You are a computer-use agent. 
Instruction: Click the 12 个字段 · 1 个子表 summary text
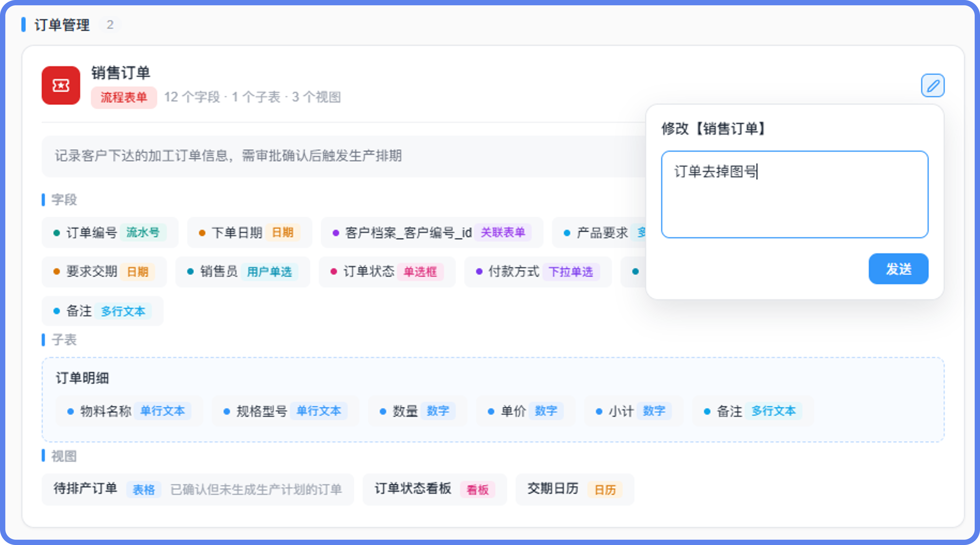252,97
